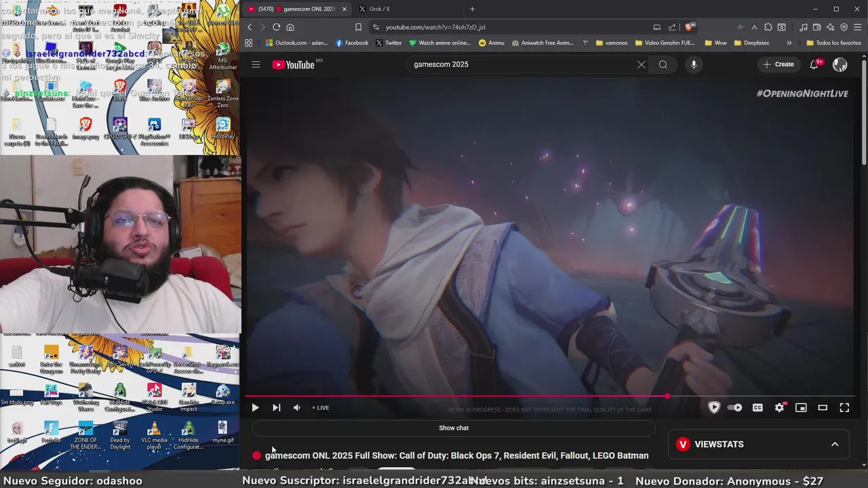Run search with the magnifier button

tap(663, 64)
